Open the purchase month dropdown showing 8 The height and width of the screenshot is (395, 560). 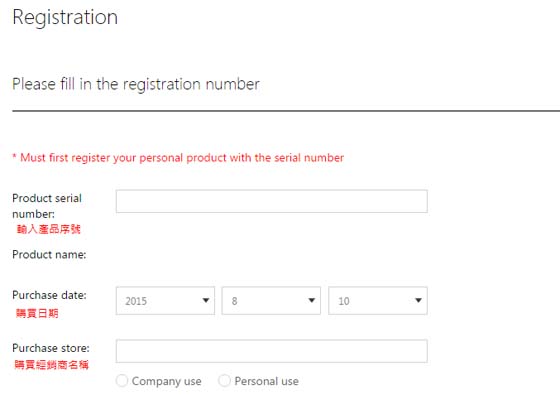point(271,301)
